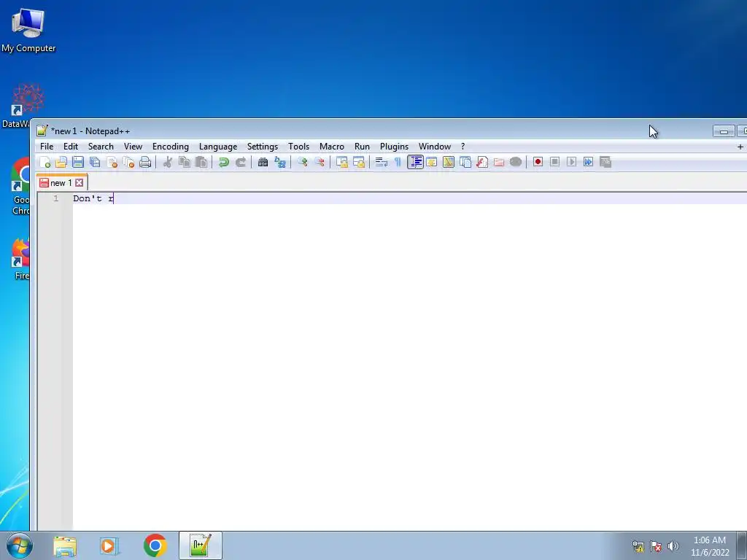
Task: Toggle the Function List panel icon
Action: [x=482, y=162]
